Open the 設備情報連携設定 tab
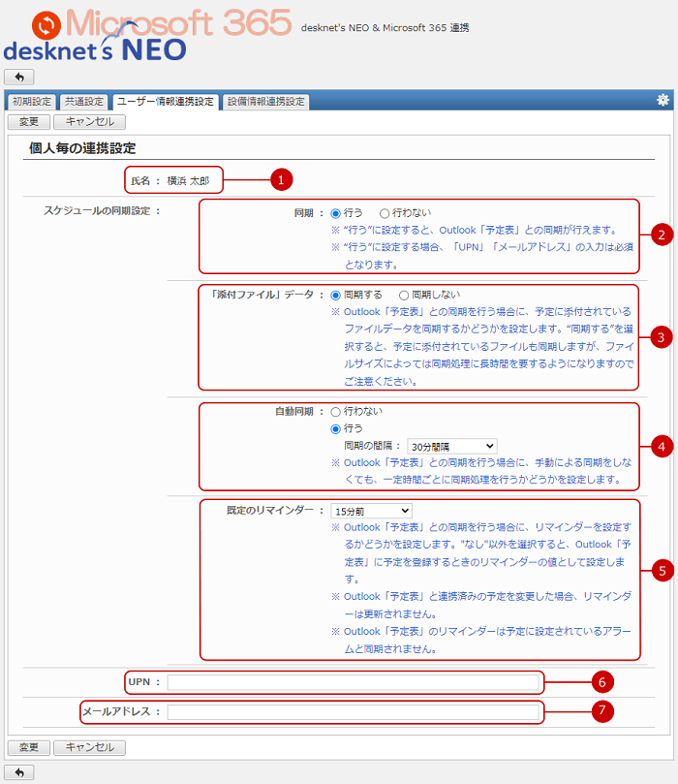Screen dimensions: 678x784 tap(265, 102)
